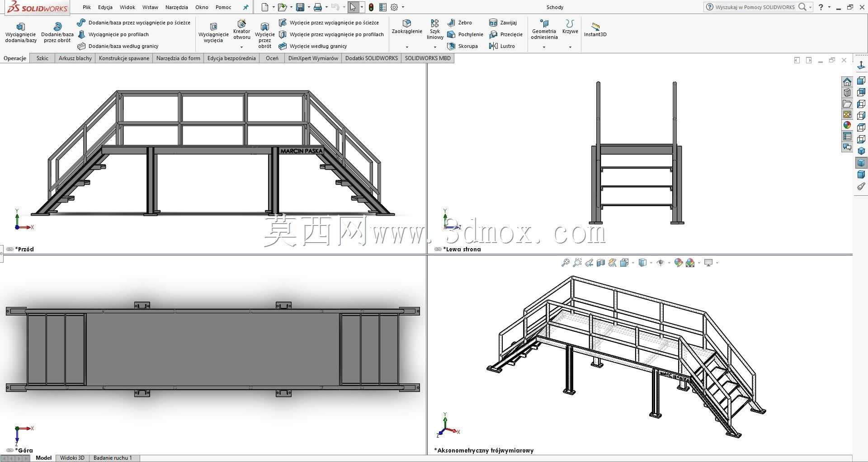Viewport: 868px width, 462px height.
Task: Open the Wstaw menu
Action: pos(150,7)
